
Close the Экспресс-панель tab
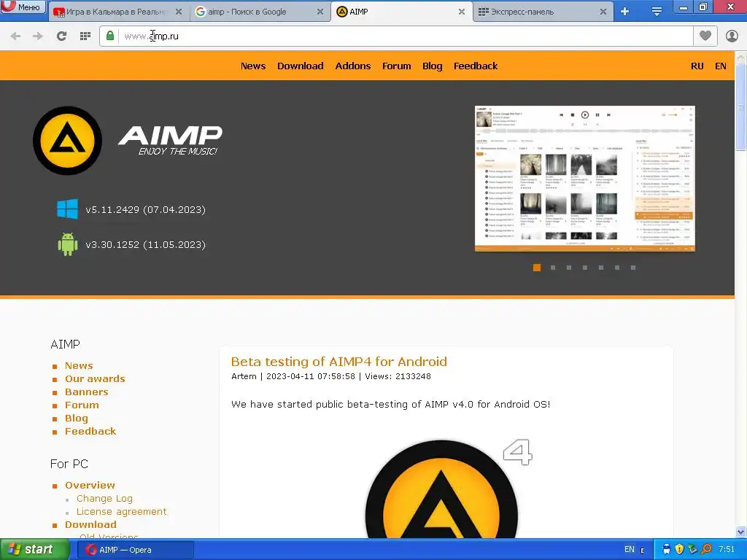[x=603, y=12]
